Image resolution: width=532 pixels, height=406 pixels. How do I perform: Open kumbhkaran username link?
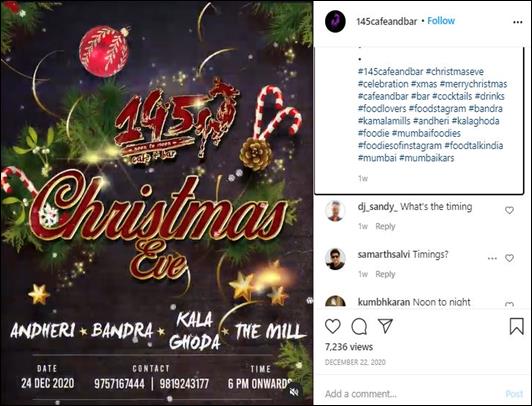[x=384, y=302]
